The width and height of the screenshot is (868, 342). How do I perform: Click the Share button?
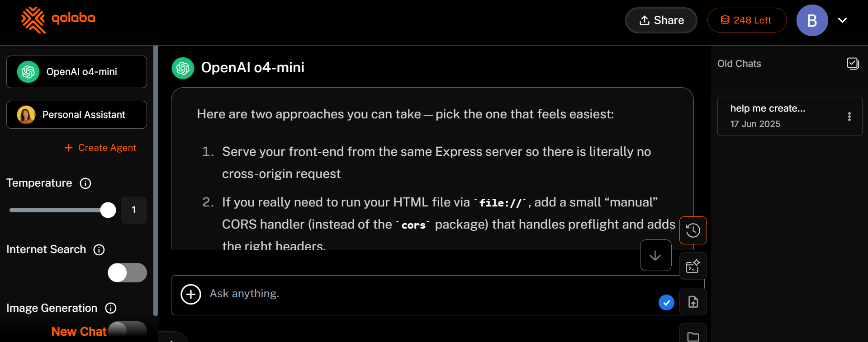(661, 20)
